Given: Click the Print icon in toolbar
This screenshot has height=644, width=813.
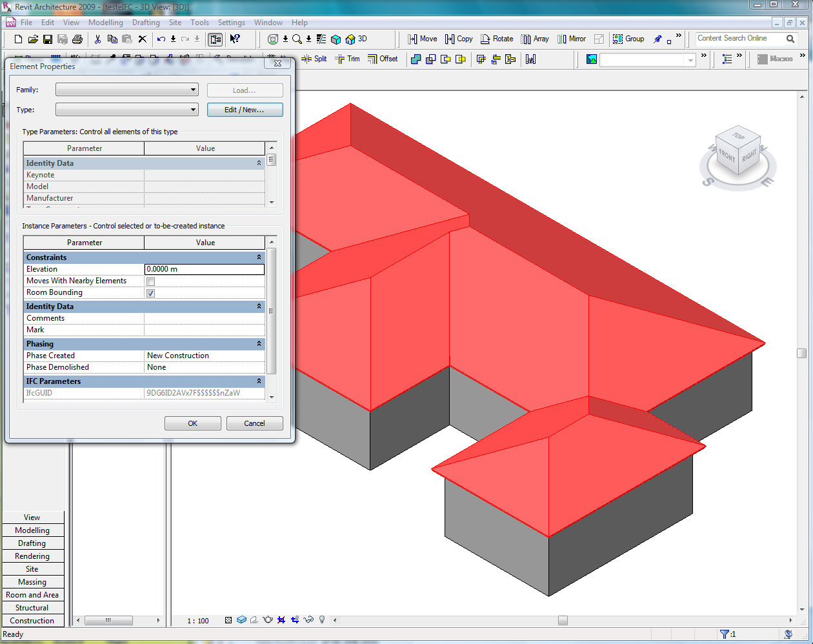Looking at the screenshot, I should pyautogui.click(x=77, y=39).
